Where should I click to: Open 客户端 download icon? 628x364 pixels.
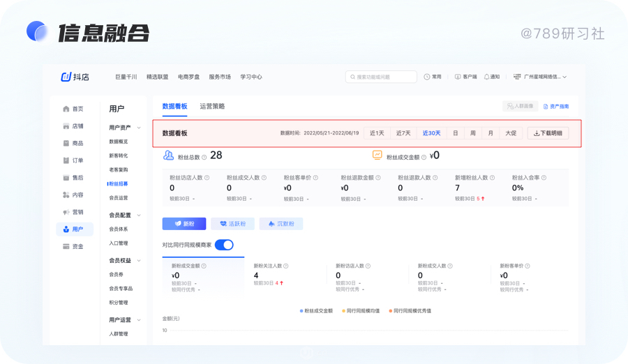pyautogui.click(x=457, y=77)
